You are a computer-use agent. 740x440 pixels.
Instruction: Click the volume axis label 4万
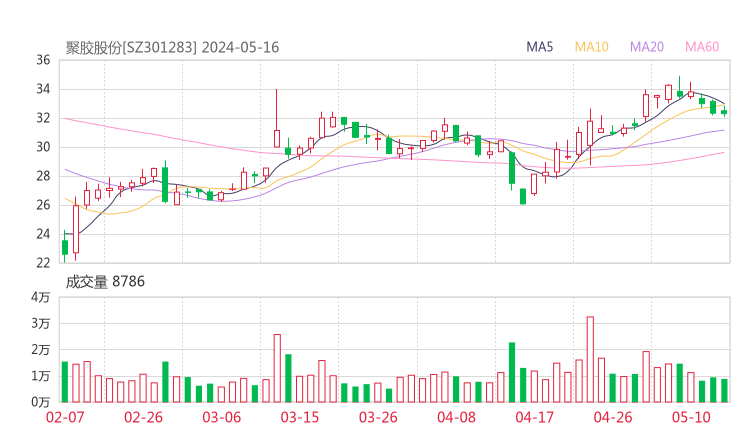coord(41,297)
